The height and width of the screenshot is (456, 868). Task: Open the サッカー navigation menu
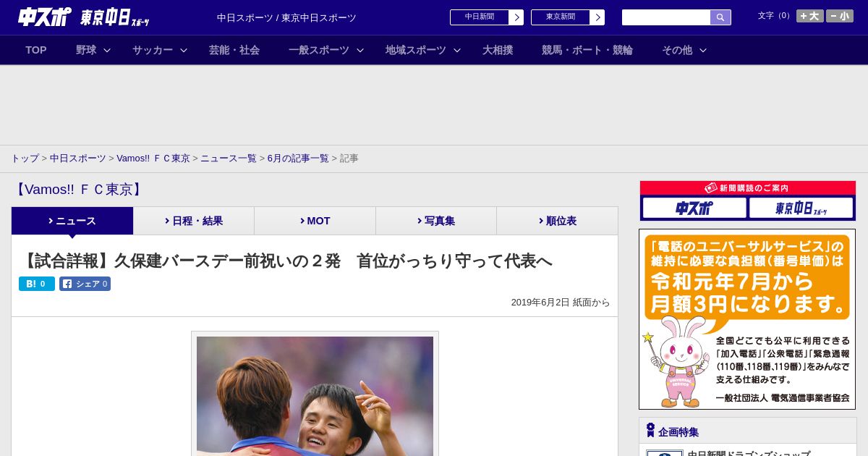(x=153, y=50)
